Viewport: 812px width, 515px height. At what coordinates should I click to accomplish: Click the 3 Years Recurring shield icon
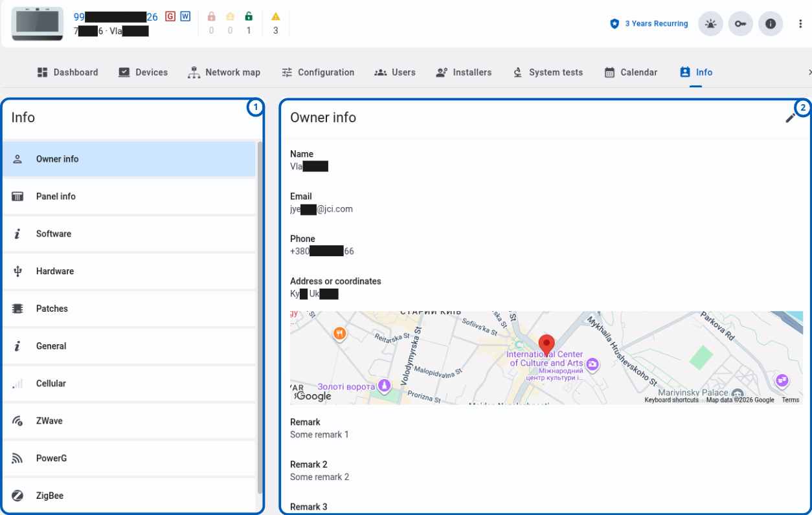click(615, 24)
